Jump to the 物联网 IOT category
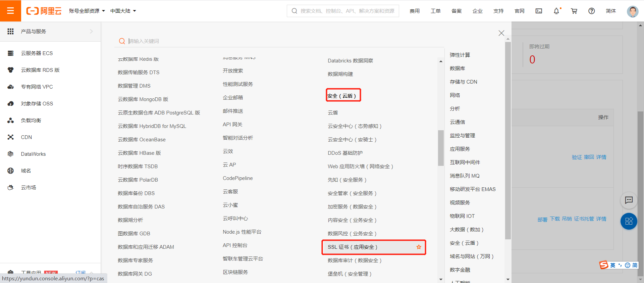This screenshot has width=644, height=283. pos(462,216)
